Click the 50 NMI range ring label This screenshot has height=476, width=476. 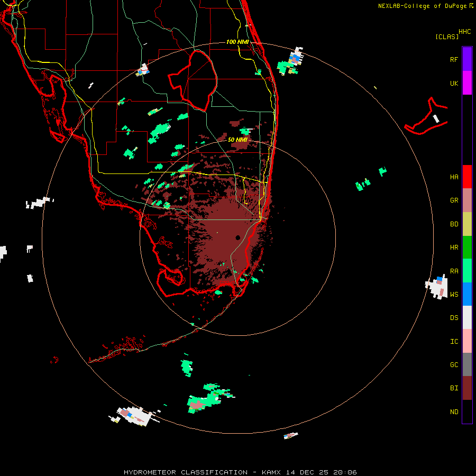coord(237,140)
